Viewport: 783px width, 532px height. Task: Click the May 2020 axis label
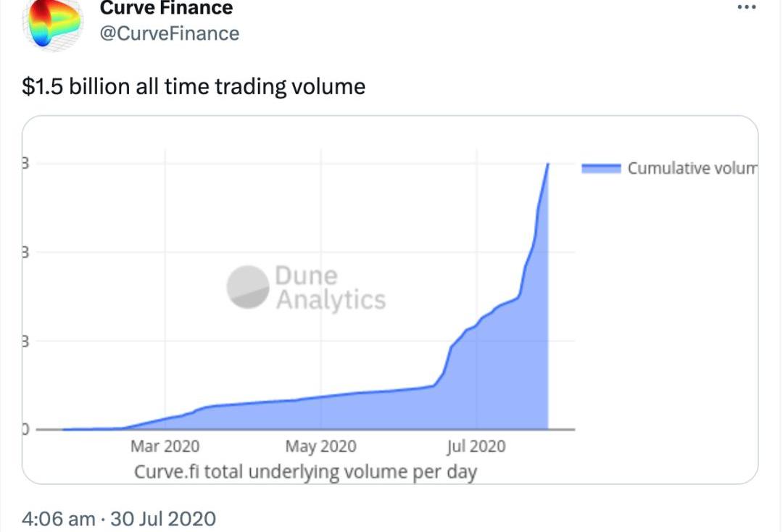click(x=320, y=446)
